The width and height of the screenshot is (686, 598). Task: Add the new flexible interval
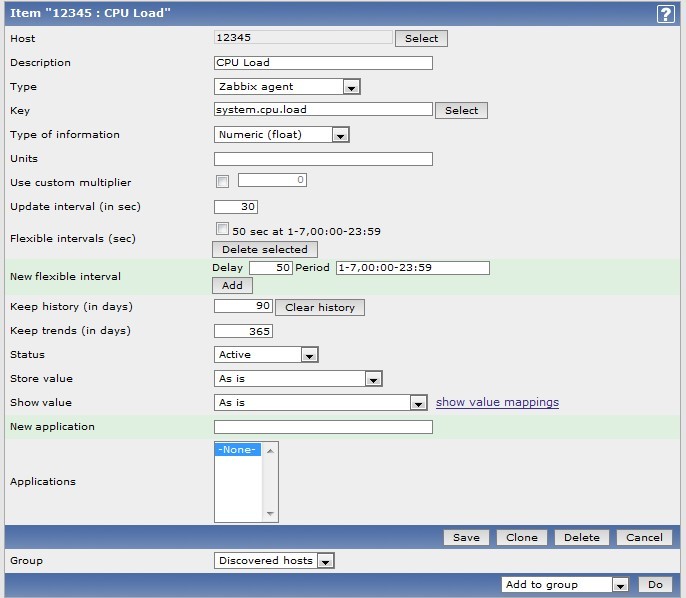(232, 286)
